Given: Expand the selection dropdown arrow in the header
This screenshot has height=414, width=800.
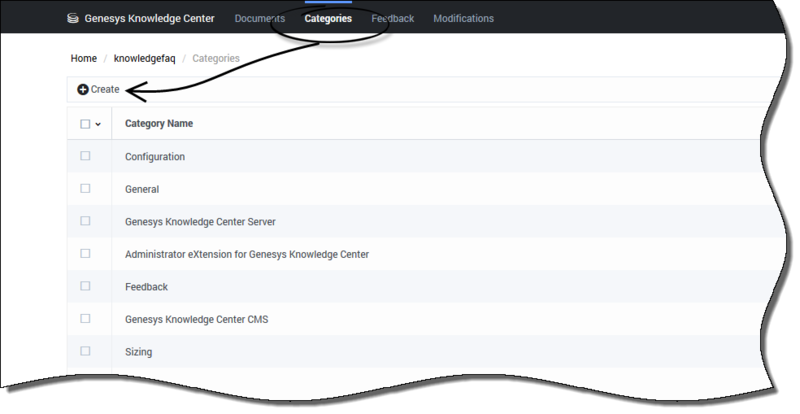Looking at the screenshot, I should [x=98, y=124].
